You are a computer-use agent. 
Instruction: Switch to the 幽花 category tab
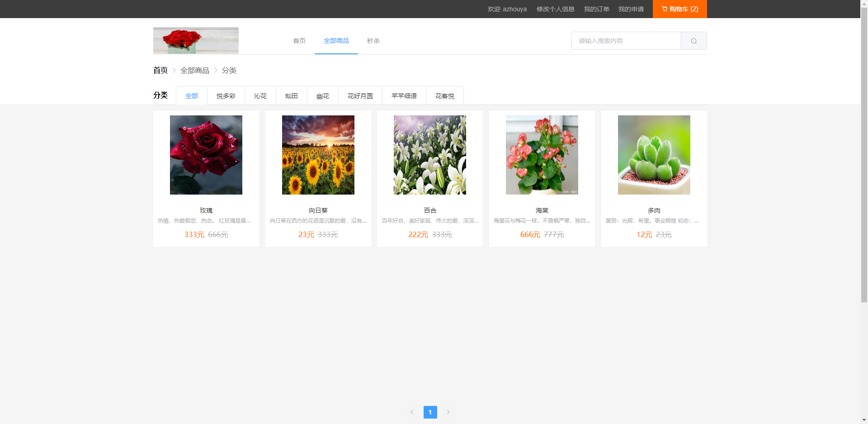pos(322,96)
